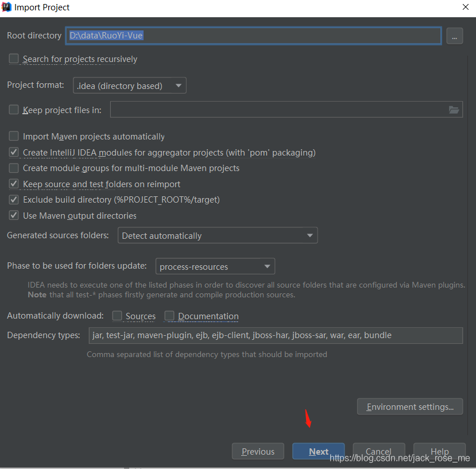Click the 'Dependency types:' label
This screenshot has height=469, width=476.
point(44,335)
